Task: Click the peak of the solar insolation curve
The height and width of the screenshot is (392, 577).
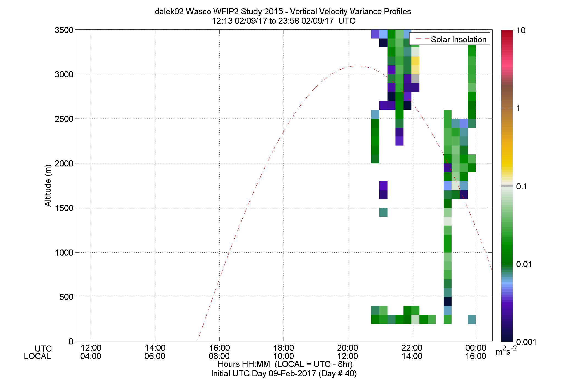Action: point(357,66)
